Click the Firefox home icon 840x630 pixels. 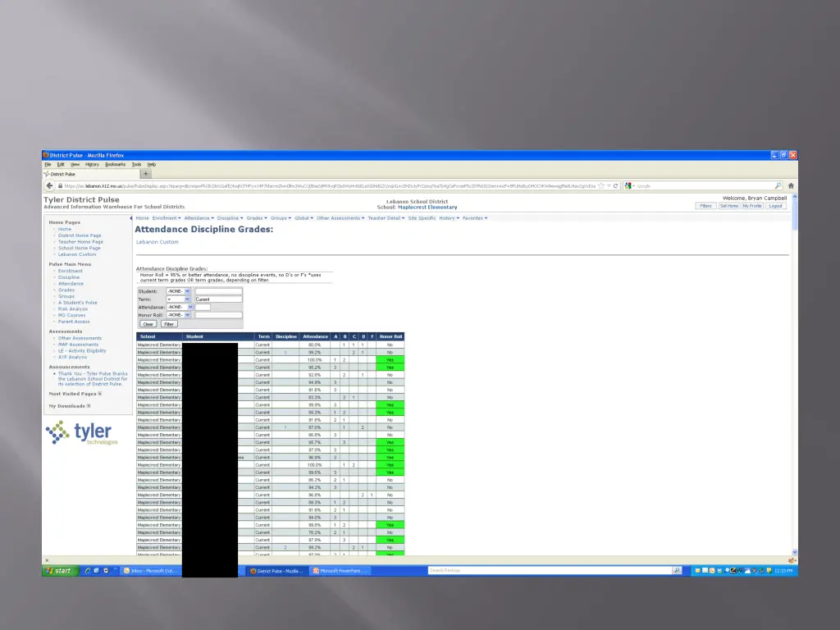pos(791,186)
